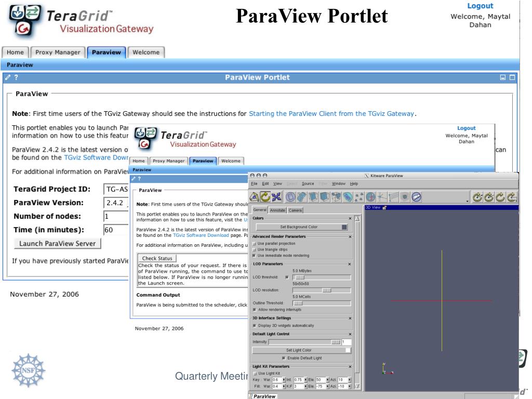The image size is (532, 399).
Task: Toggle Display 3D widgets automatically checkbox
Action: (255, 326)
